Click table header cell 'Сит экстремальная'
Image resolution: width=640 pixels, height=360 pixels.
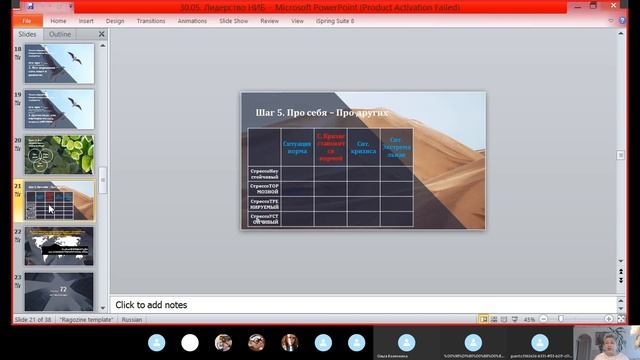click(397, 147)
